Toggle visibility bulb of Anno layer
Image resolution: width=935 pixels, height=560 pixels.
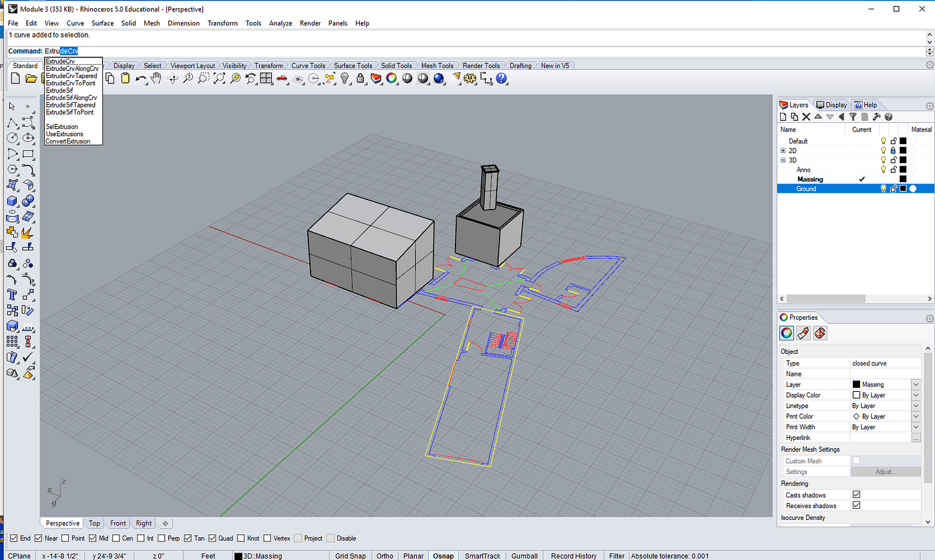883,170
